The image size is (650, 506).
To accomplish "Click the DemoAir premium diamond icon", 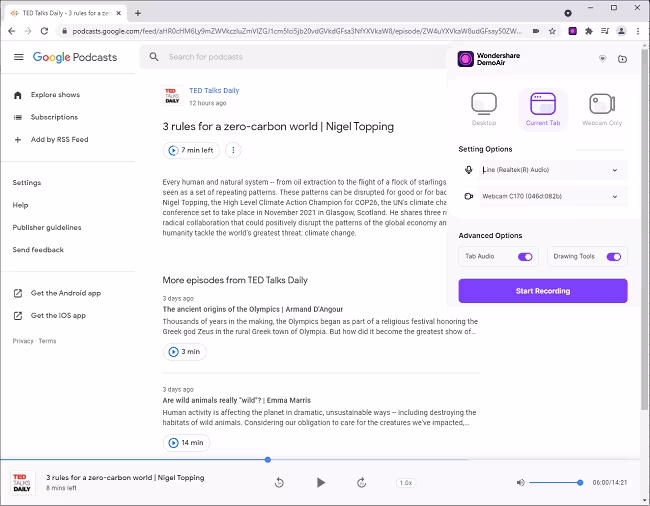I will point(603,59).
